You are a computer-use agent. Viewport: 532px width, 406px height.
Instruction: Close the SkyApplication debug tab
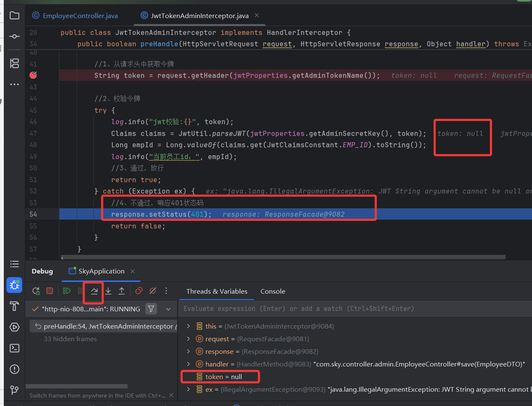(133, 271)
